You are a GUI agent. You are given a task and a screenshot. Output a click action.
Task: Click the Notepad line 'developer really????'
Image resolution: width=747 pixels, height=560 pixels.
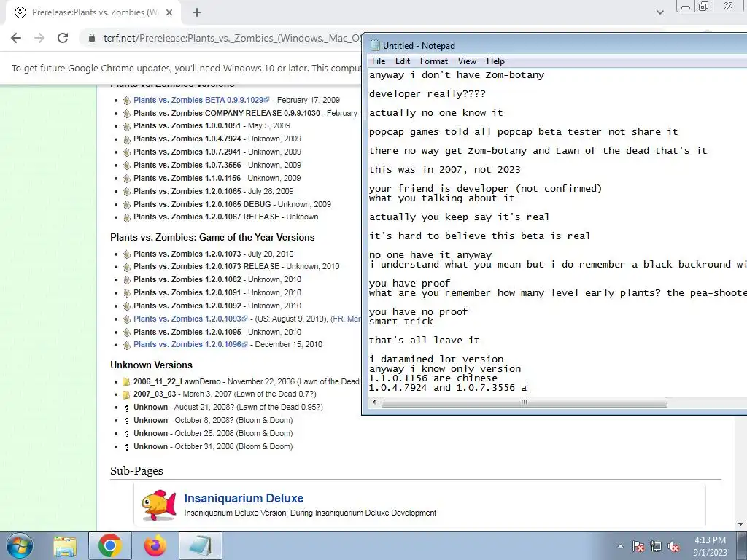427,94
